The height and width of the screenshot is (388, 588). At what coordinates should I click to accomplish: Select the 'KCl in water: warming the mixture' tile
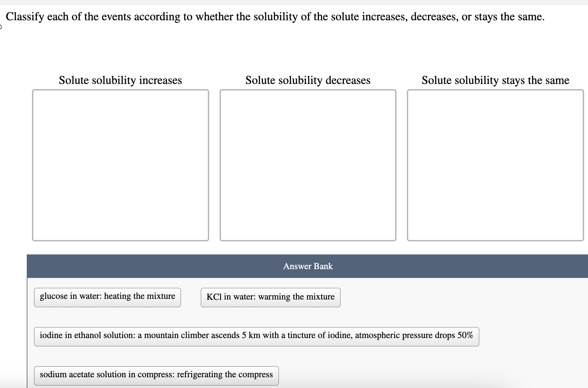[x=270, y=297]
